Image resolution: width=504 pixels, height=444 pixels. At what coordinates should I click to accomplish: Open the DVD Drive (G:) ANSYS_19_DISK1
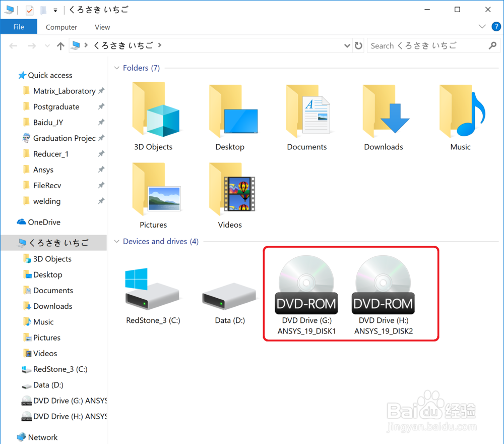click(x=306, y=283)
